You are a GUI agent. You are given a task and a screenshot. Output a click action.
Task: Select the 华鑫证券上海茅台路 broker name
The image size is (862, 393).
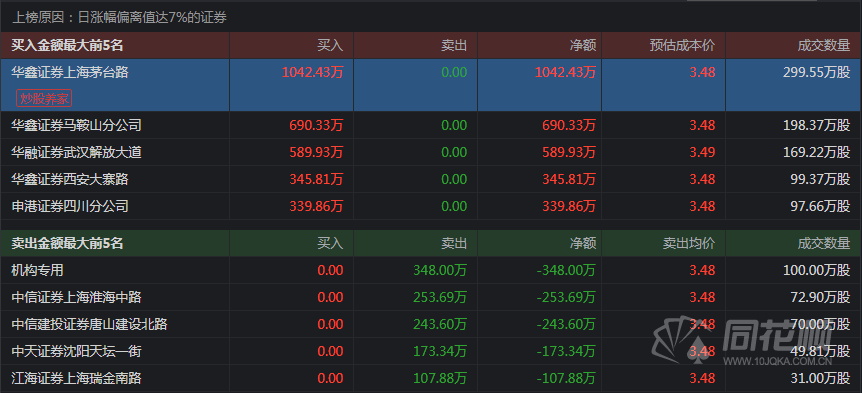coord(70,72)
